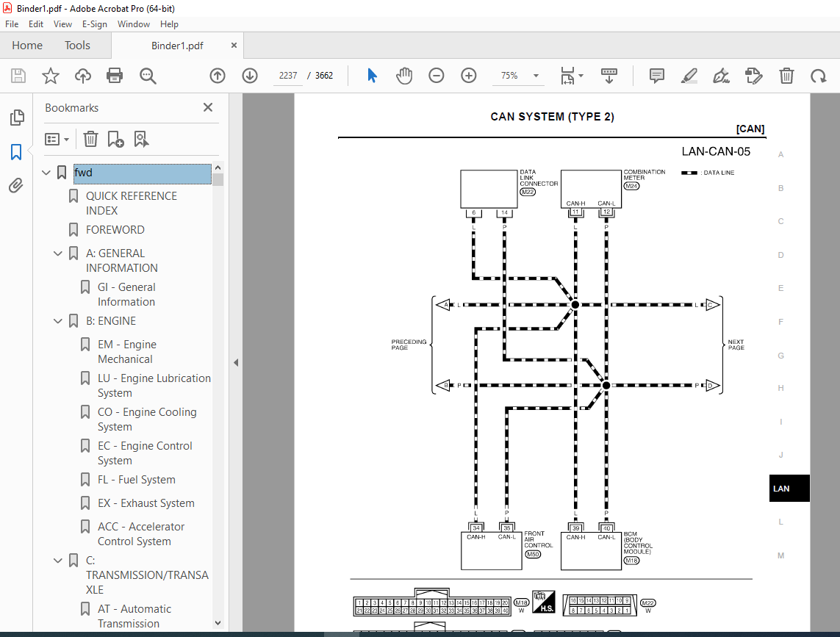
Task: Switch to the Tools tab
Action: click(77, 46)
